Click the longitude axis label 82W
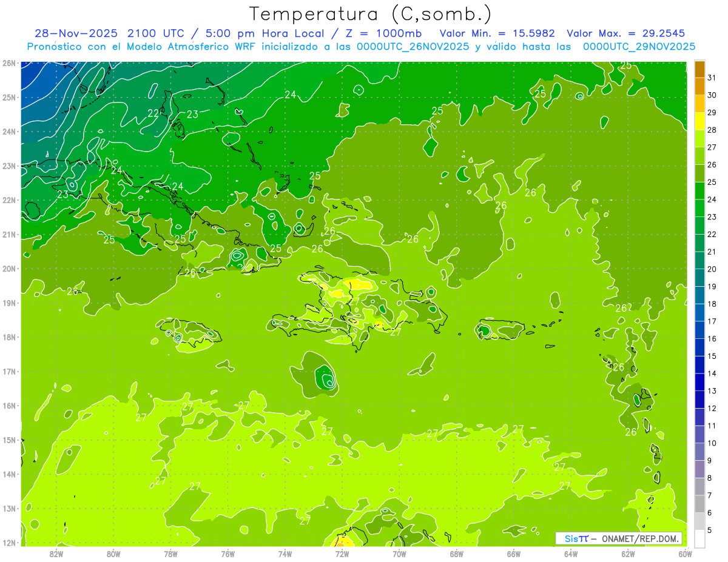Image resolution: width=728 pixels, height=562 pixels. click(x=56, y=554)
